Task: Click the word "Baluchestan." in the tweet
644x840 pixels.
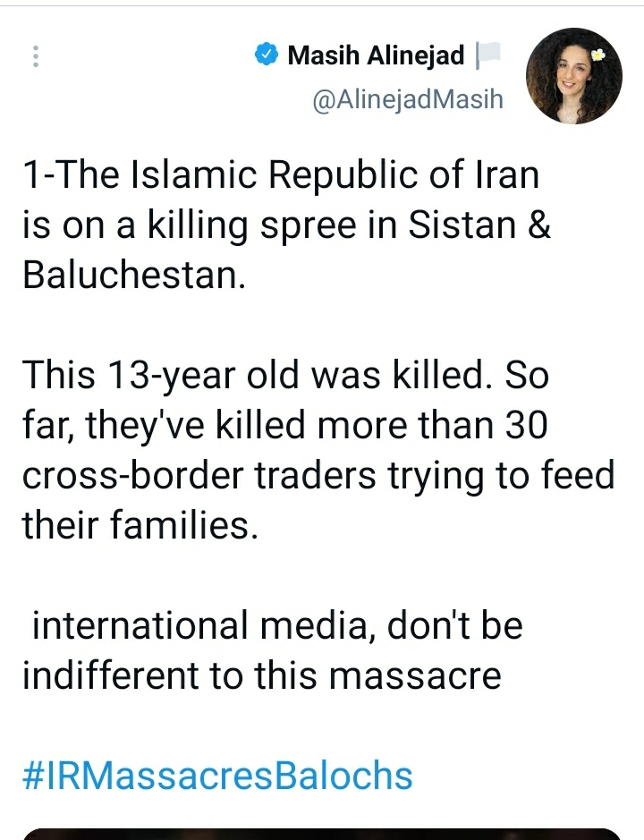Action: (x=133, y=276)
